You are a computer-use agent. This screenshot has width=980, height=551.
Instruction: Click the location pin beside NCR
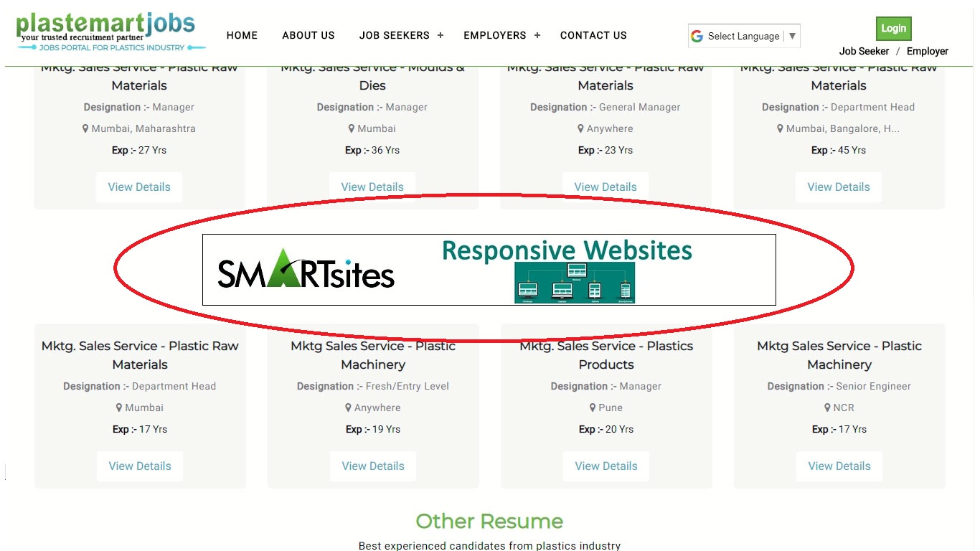[827, 408]
